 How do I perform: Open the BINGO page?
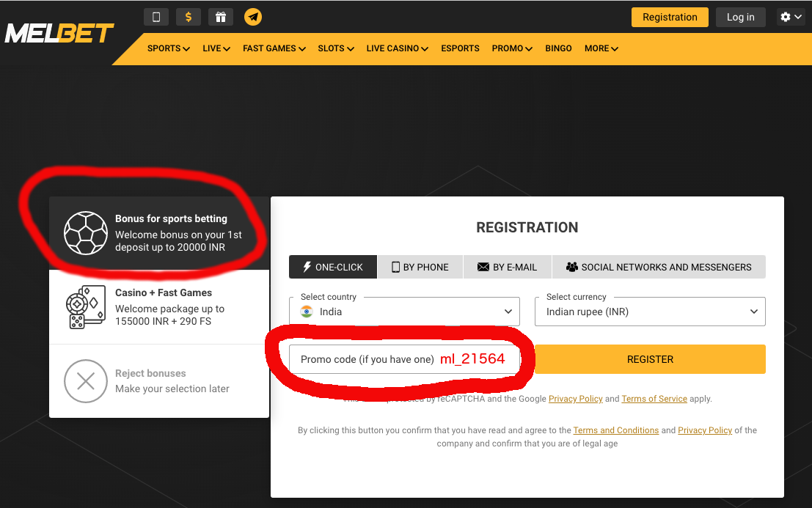tap(558, 48)
